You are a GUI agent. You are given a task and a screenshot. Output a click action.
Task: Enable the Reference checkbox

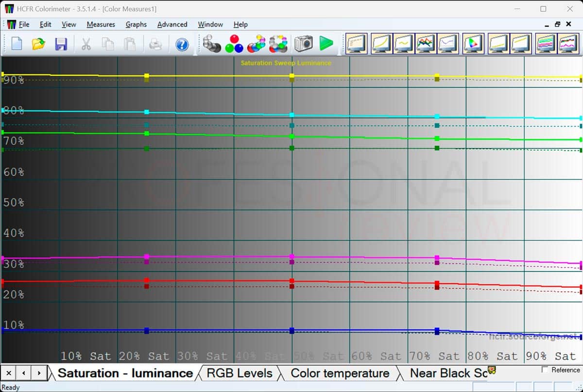pos(545,370)
